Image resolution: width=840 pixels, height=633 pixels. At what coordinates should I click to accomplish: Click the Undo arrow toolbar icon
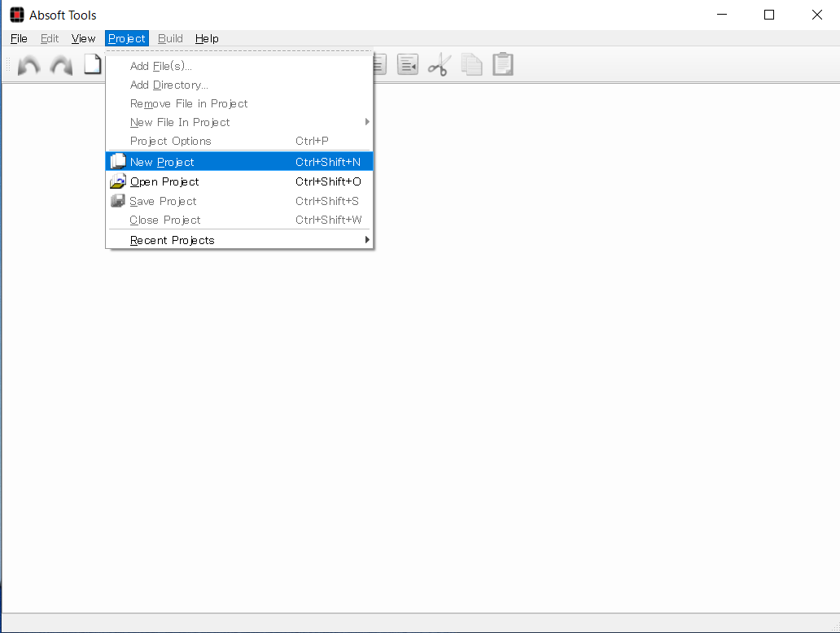pyautogui.click(x=29, y=65)
